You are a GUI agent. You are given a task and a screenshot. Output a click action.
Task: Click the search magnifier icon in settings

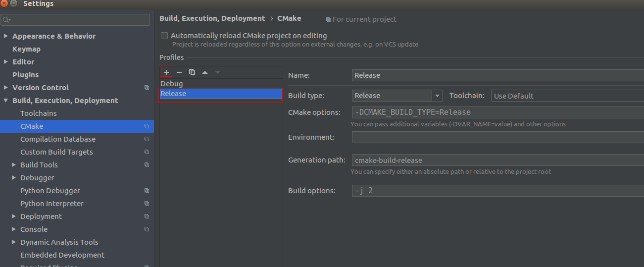click(6, 20)
